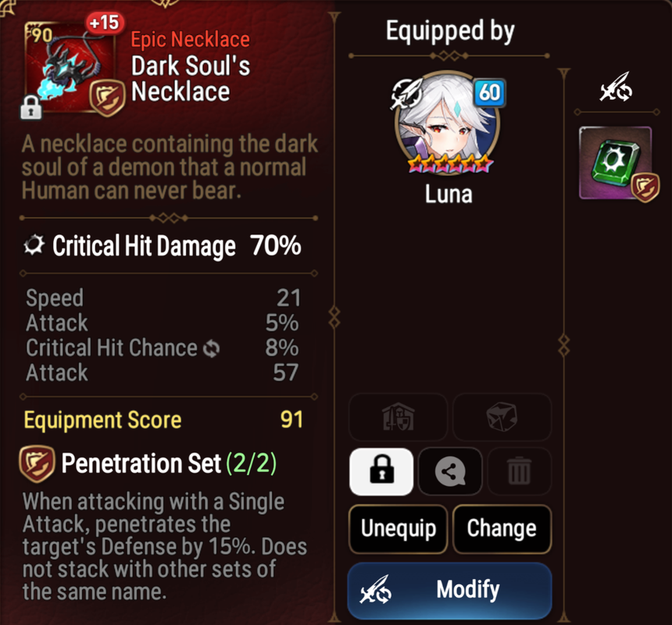The width and height of the screenshot is (672, 625).
Task: Toggle the lock button for this equipment
Action: click(x=381, y=472)
